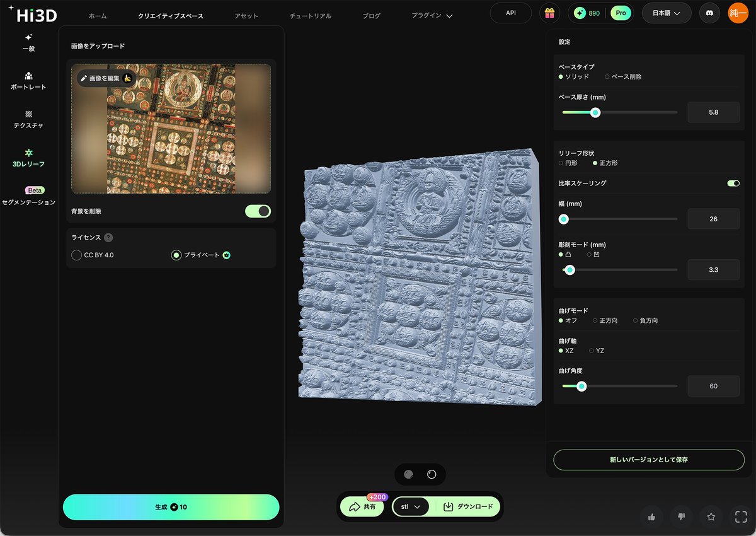Set bend mode to 正方向
Image resolution: width=756 pixels, height=536 pixels.
pos(605,321)
